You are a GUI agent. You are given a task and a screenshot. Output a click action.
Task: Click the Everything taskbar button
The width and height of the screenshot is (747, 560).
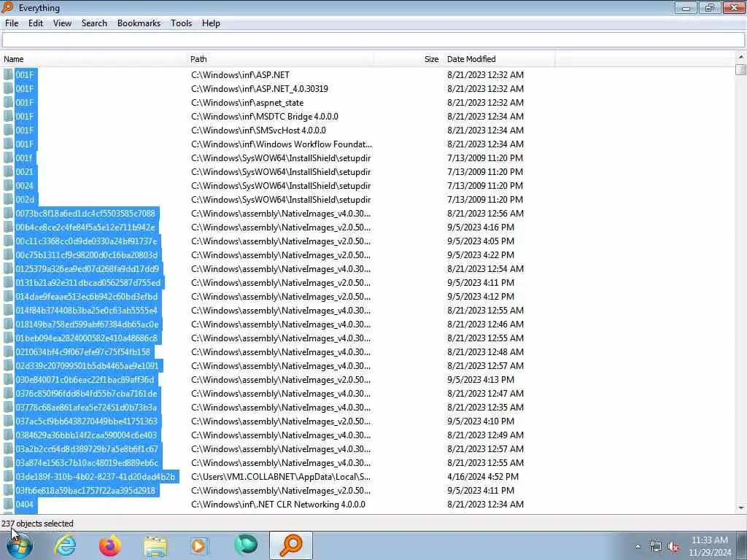(x=291, y=545)
